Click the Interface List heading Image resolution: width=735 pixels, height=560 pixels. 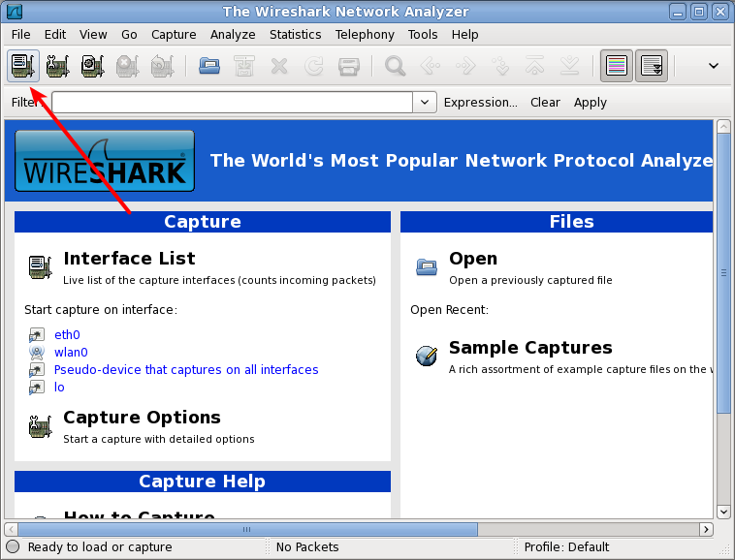tap(129, 259)
